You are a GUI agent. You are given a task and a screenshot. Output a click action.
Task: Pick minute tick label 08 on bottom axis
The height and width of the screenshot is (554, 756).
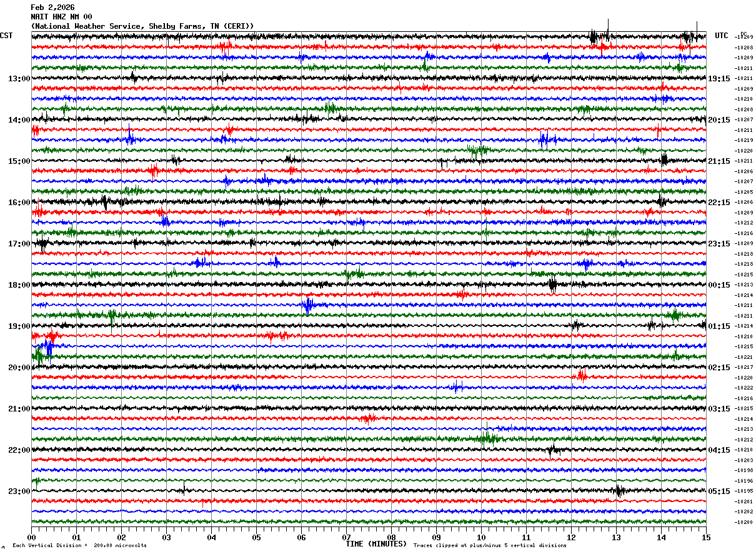391,537
